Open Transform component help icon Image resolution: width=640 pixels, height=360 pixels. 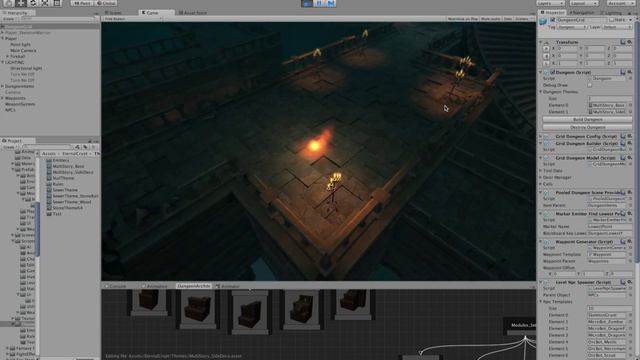623,42
